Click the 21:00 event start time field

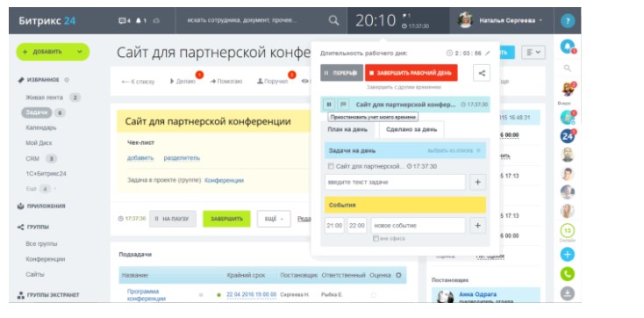tap(334, 226)
